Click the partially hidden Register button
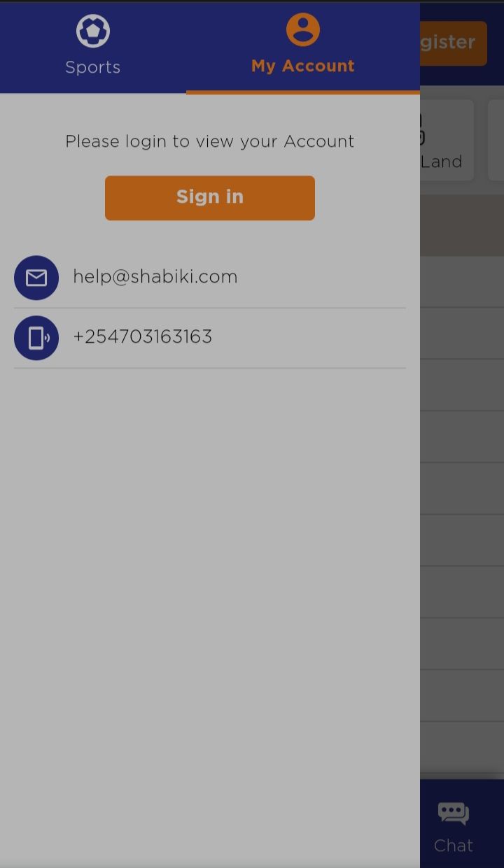504x868 pixels. 453,43
